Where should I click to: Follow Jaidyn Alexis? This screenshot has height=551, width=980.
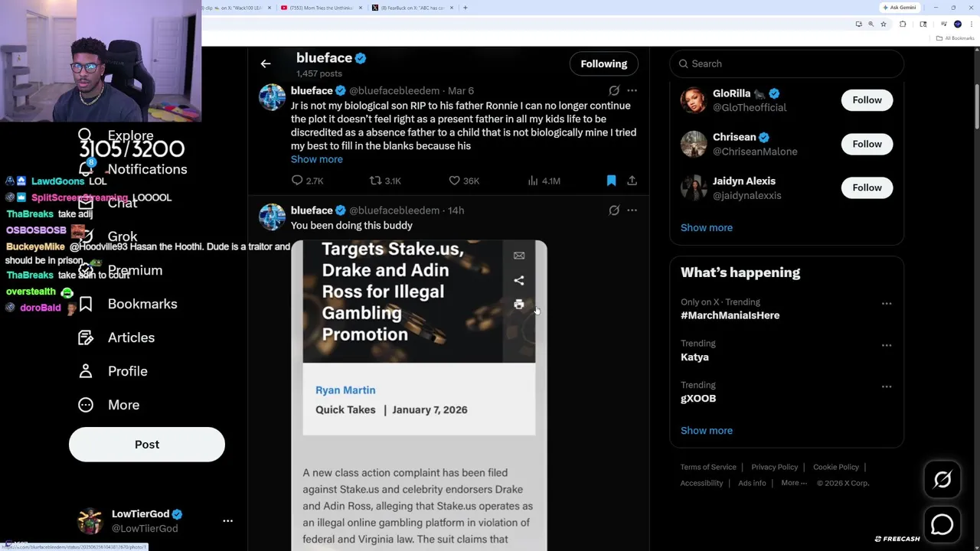(x=867, y=187)
